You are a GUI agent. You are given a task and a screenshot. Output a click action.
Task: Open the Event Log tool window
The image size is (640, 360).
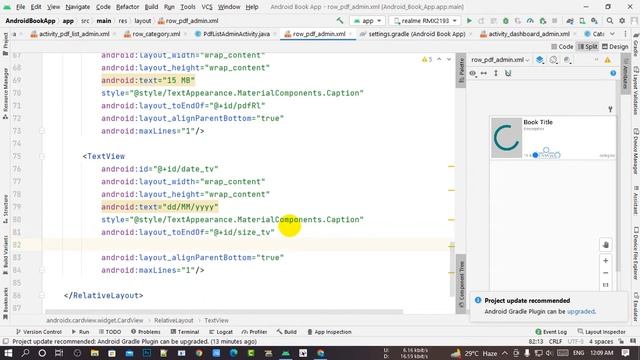point(551,332)
